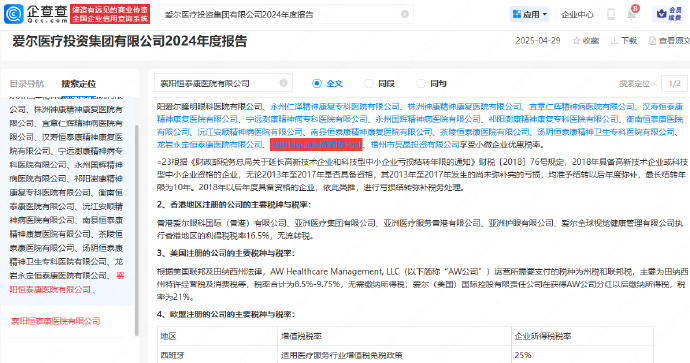Go to previous search match arrow
Screen dimensions: 690x363
click(x=655, y=84)
